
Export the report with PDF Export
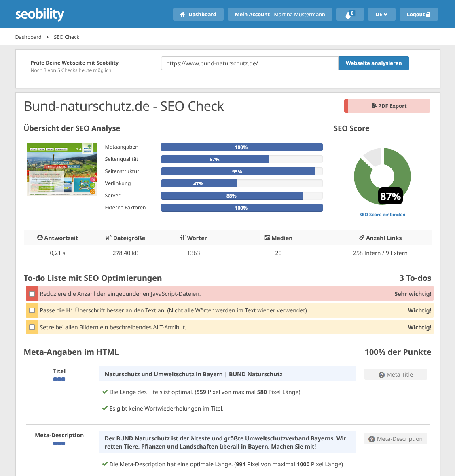click(x=387, y=106)
